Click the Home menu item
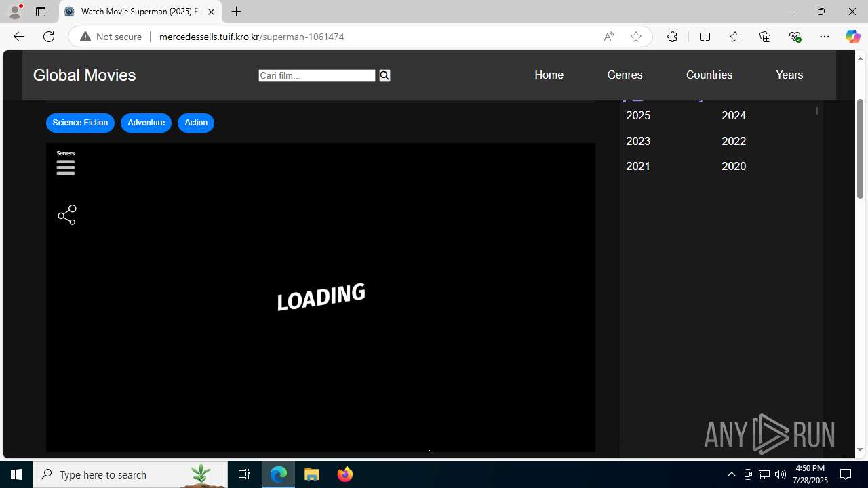 [x=549, y=75]
